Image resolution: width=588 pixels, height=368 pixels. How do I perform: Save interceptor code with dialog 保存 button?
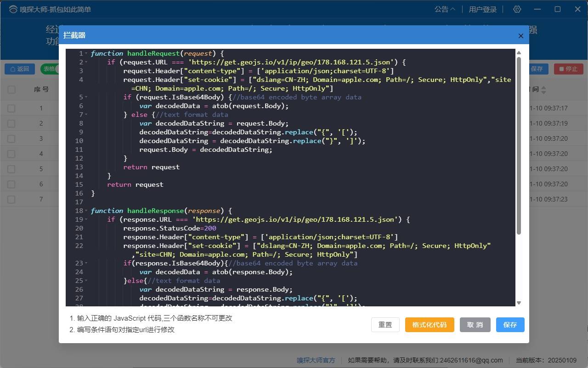tap(510, 325)
